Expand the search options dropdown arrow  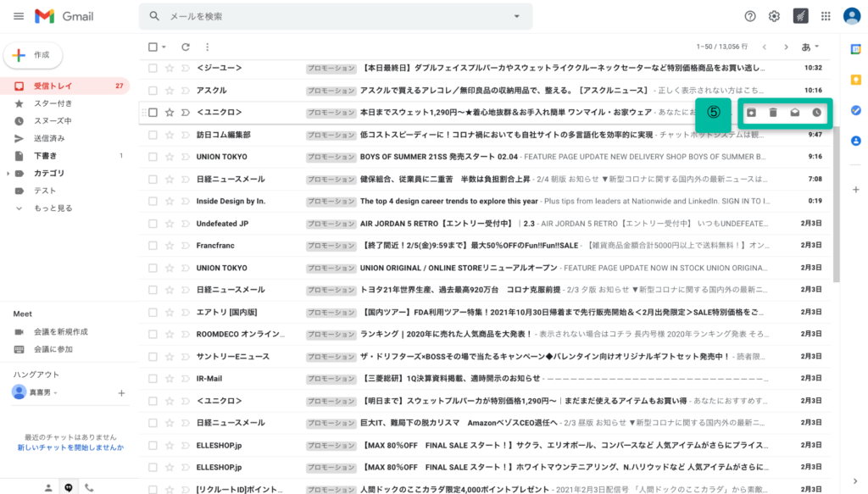[517, 16]
